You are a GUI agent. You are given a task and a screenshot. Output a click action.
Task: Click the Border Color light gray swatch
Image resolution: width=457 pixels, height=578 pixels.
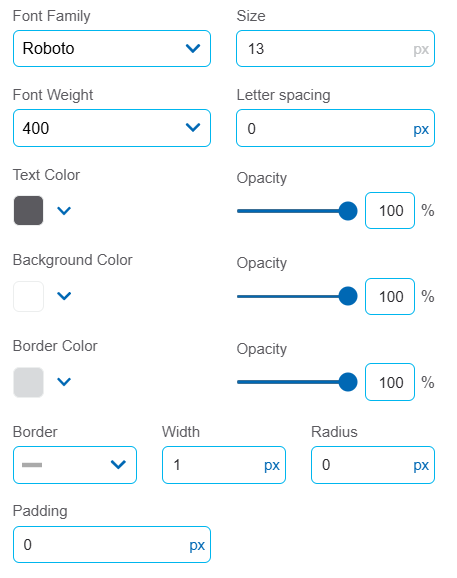(x=28, y=382)
